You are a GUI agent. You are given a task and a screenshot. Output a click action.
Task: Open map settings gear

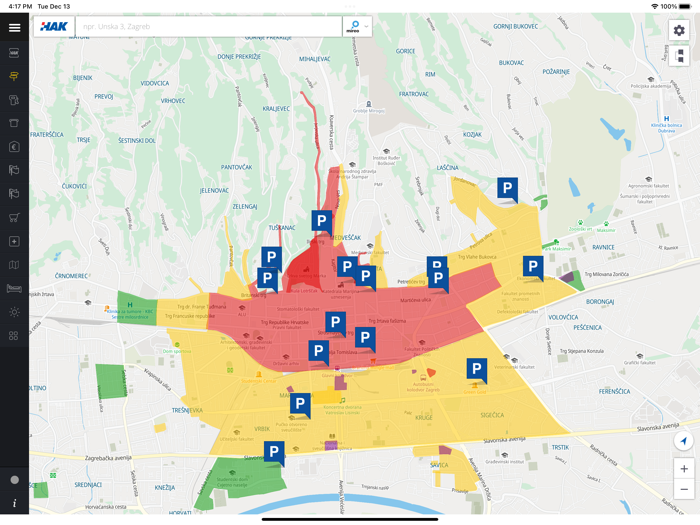pyautogui.click(x=679, y=30)
